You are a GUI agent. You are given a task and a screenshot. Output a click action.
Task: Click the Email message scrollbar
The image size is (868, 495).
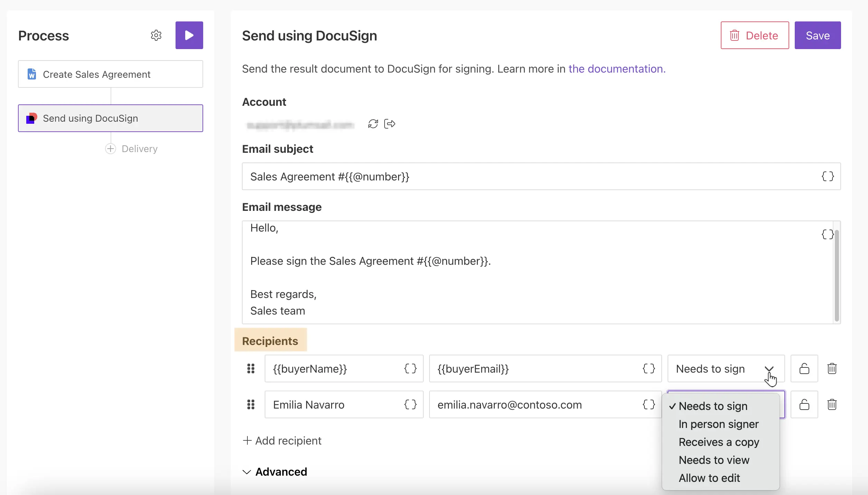click(837, 275)
